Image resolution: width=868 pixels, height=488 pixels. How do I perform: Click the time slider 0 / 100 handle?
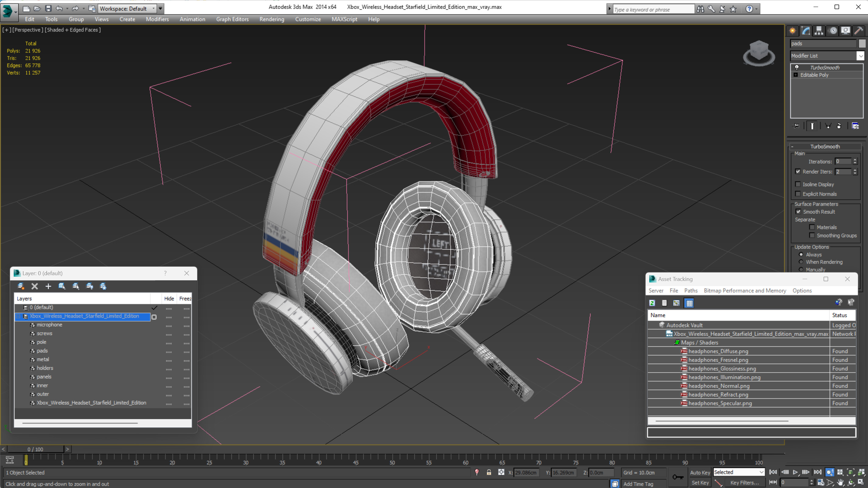click(x=35, y=449)
